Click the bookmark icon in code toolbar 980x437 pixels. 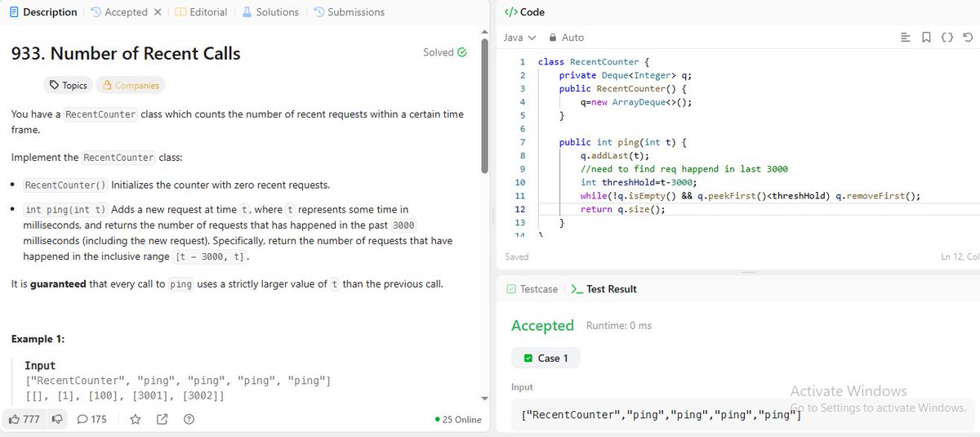click(x=926, y=38)
